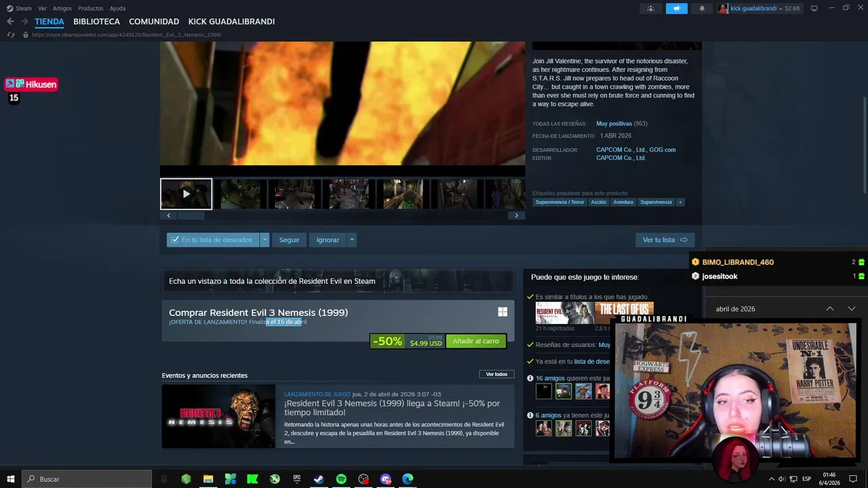The width and height of the screenshot is (868, 488).
Task: Open the Steam friends icon in the top bar
Action: pyautogui.click(x=651, y=8)
